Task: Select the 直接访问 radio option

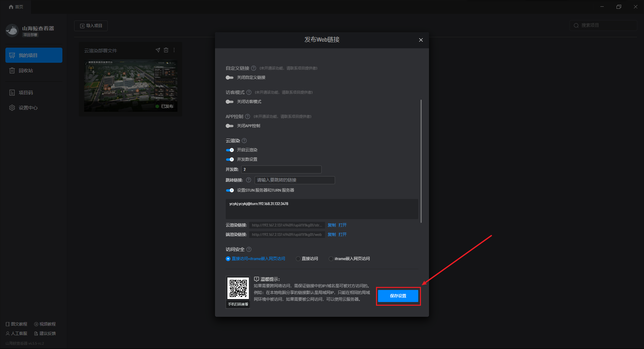Action: click(298, 259)
